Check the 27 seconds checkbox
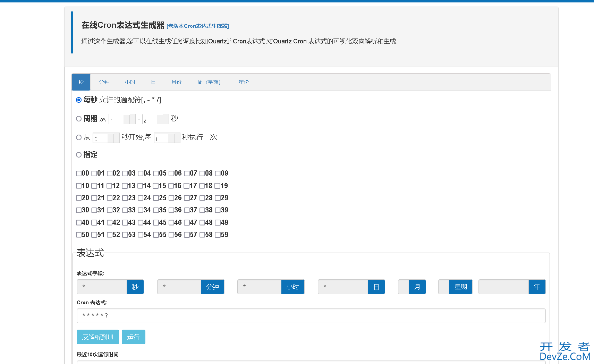 coord(187,198)
